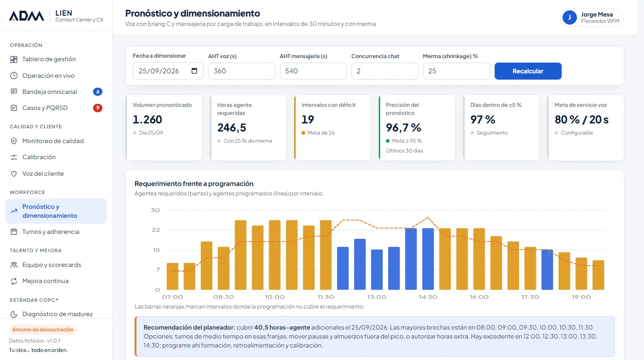This screenshot has width=644, height=360.
Task: Click the Voz del cliente heart icon
Action: pos(14,174)
